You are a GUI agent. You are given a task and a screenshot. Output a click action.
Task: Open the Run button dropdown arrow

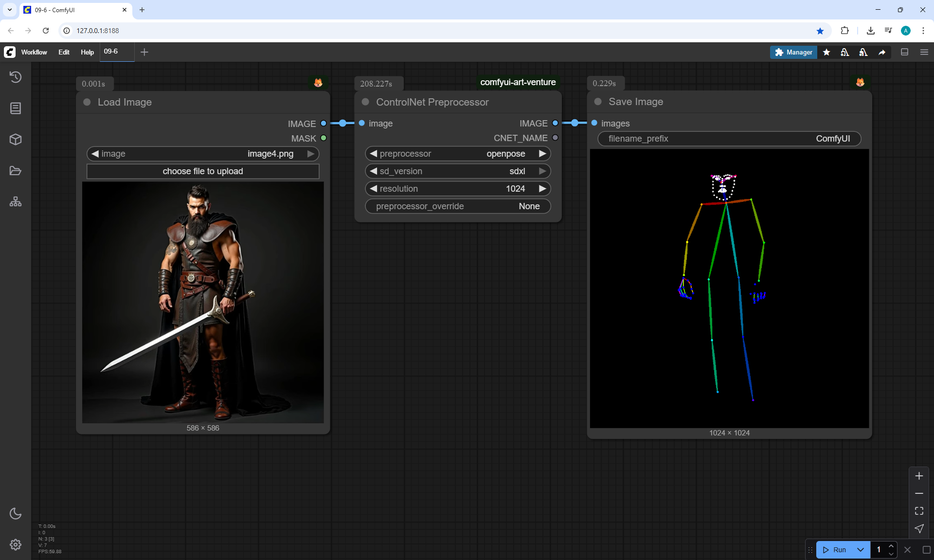(x=861, y=550)
